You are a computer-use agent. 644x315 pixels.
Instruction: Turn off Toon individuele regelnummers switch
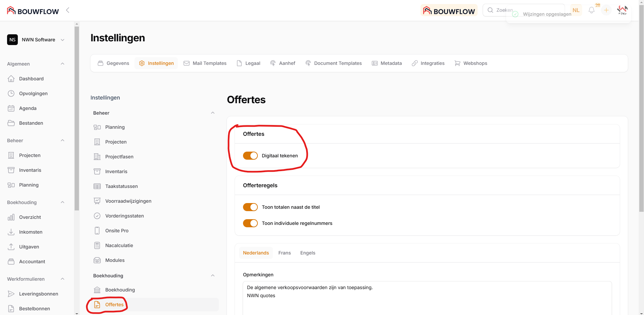click(250, 223)
